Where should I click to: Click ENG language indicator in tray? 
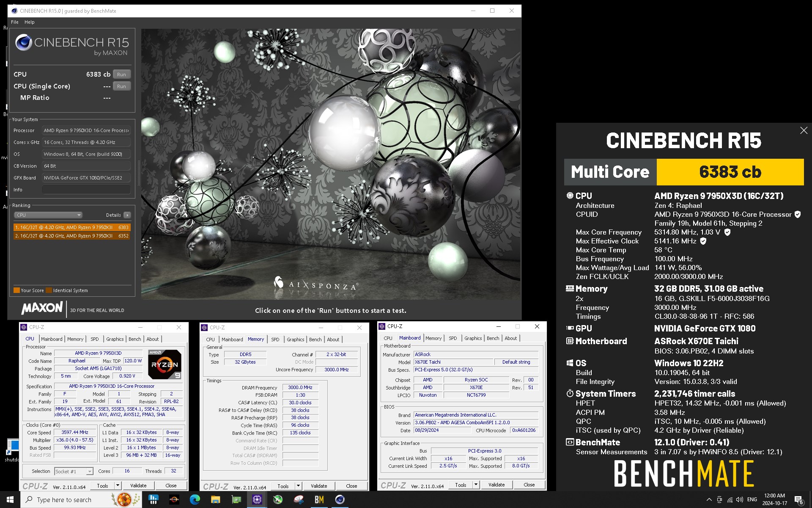(752, 500)
